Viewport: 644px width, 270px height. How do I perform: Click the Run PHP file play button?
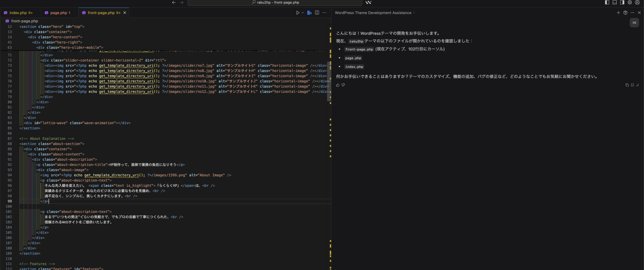tap(298, 13)
